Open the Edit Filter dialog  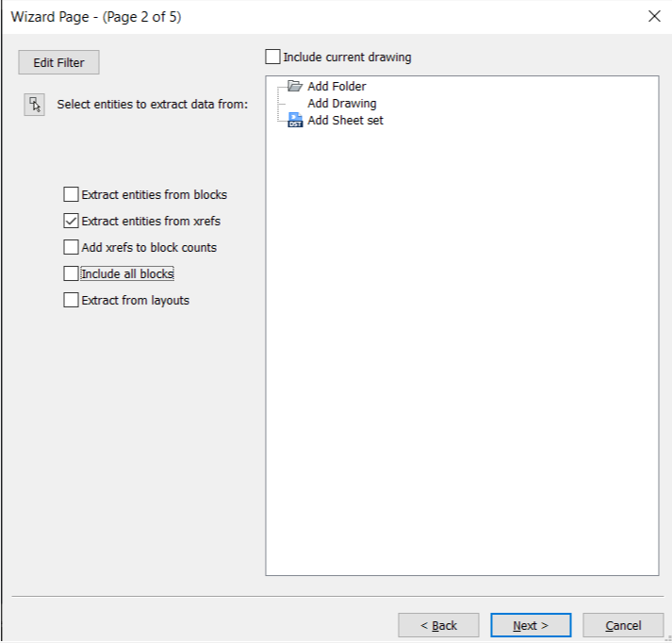tap(58, 62)
